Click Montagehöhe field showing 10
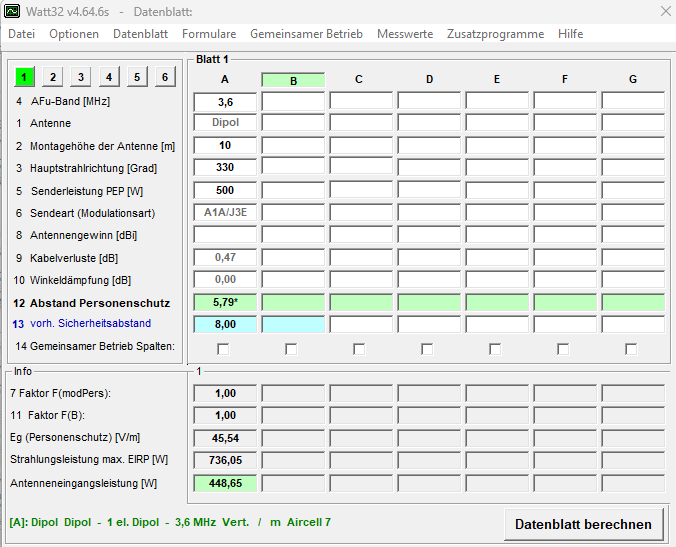Screen dimensions: 676x547 pyautogui.click(x=225, y=145)
